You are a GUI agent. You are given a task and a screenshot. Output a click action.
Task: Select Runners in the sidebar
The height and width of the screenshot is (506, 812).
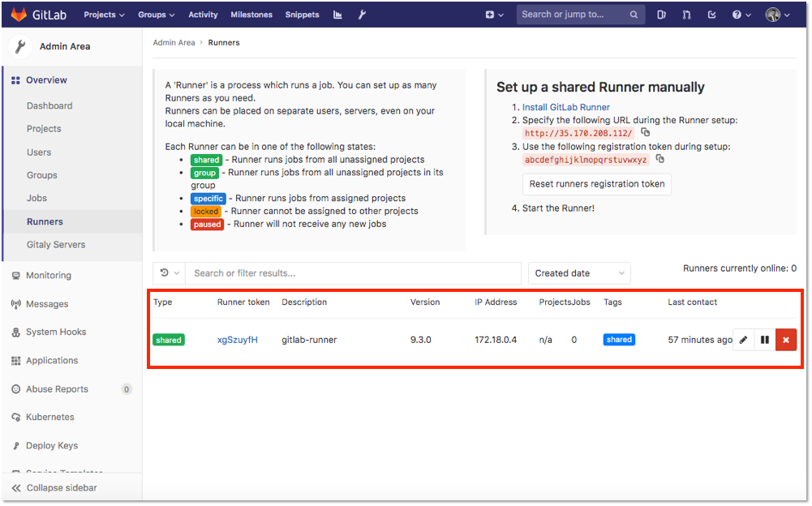coord(45,221)
